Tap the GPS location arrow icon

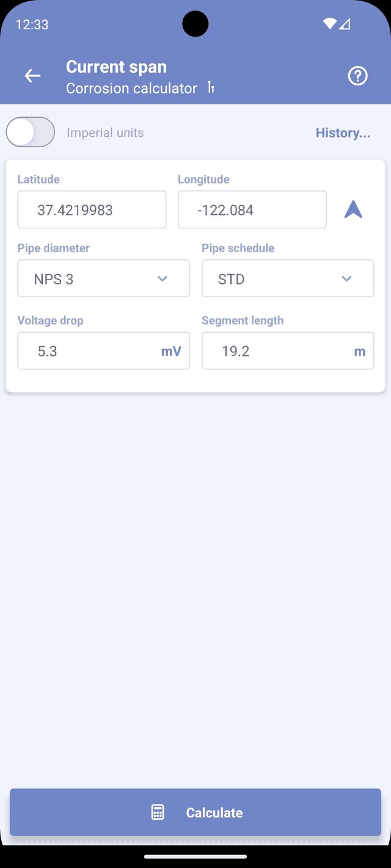(353, 209)
